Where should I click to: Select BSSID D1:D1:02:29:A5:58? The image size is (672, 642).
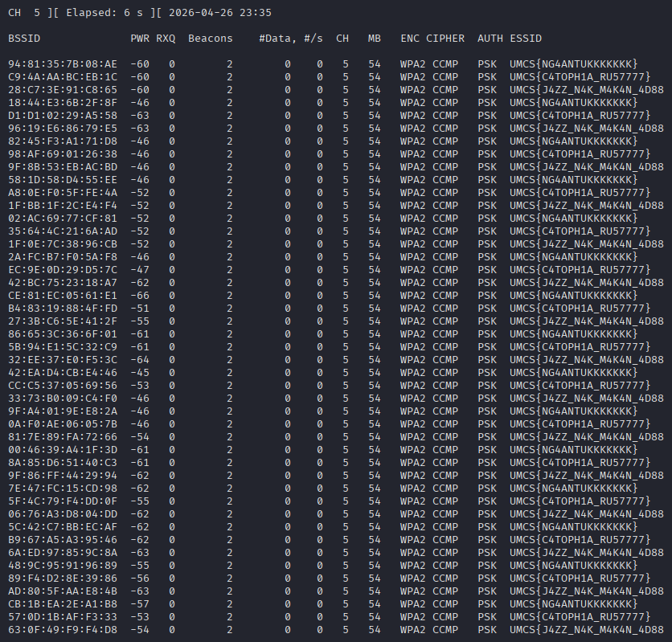point(63,116)
